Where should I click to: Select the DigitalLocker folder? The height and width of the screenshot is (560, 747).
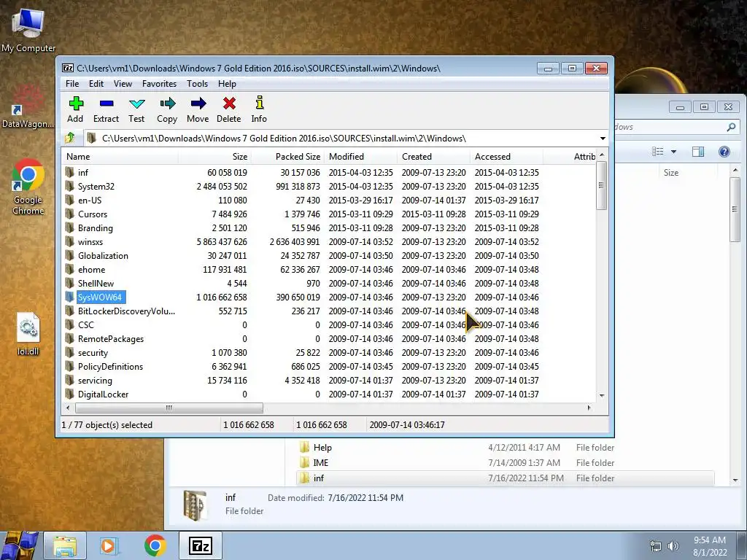point(103,394)
